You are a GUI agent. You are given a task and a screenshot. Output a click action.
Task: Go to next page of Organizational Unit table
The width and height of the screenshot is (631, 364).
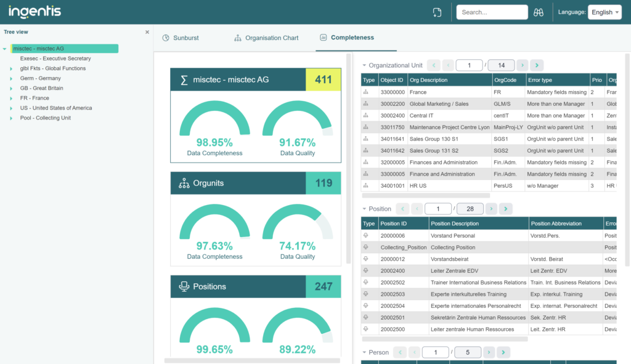pyautogui.click(x=522, y=65)
